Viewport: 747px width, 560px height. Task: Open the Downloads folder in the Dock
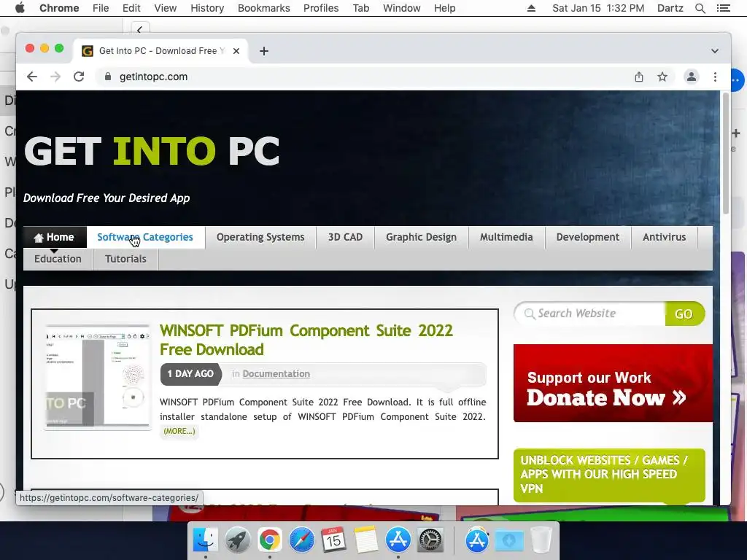point(508,540)
